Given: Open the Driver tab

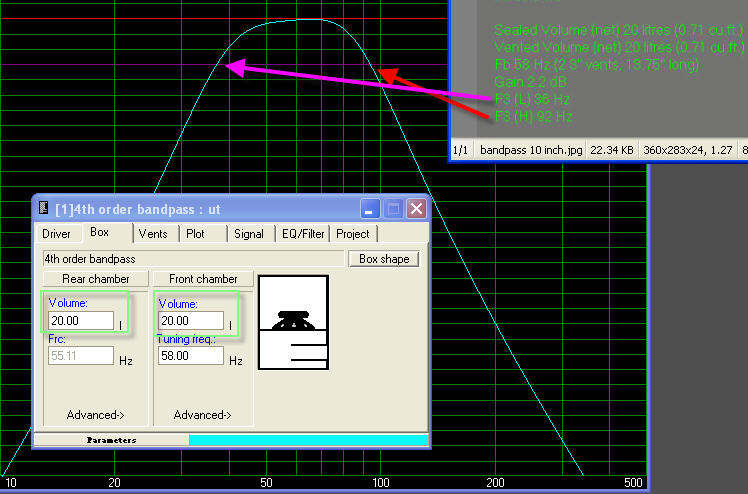Looking at the screenshot, I should 56,234.
